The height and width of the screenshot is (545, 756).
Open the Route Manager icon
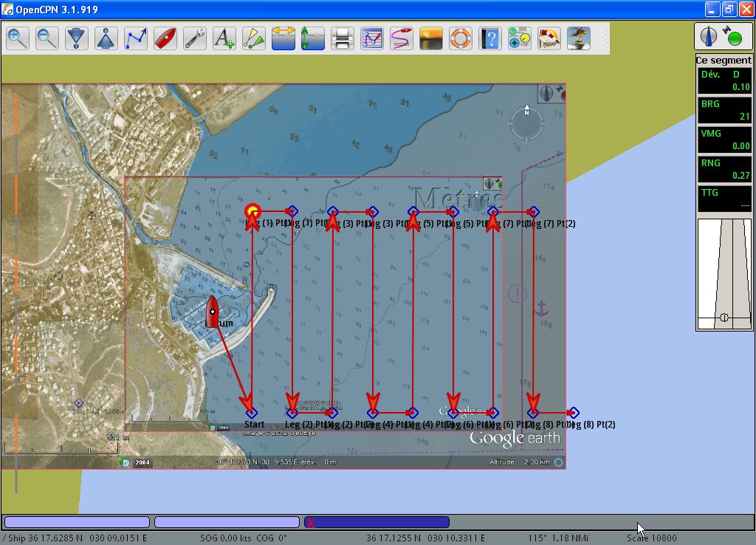(372, 38)
